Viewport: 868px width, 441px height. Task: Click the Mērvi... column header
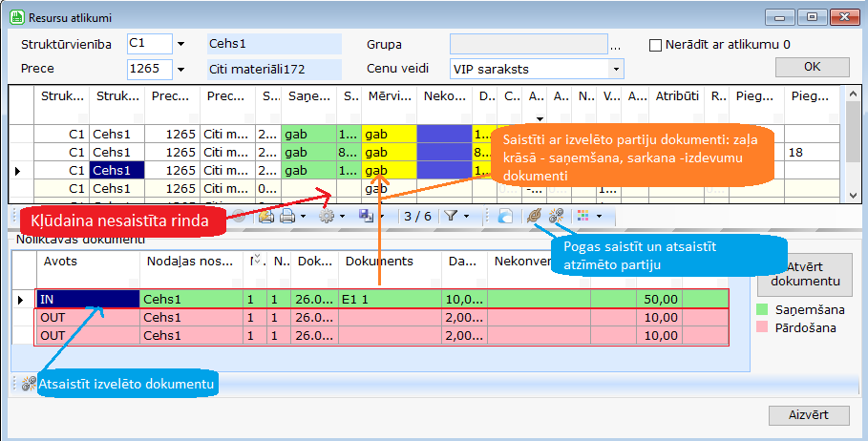point(390,96)
